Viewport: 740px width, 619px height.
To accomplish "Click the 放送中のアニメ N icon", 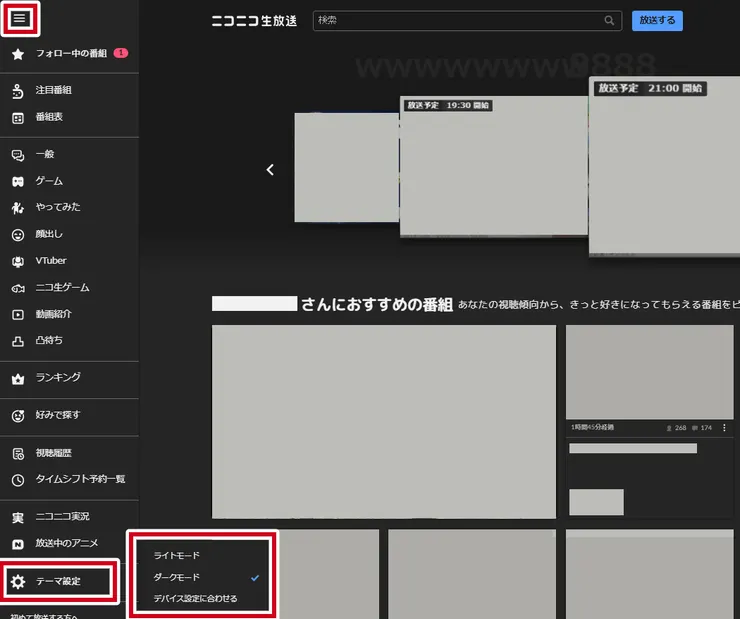I will pos(18,544).
